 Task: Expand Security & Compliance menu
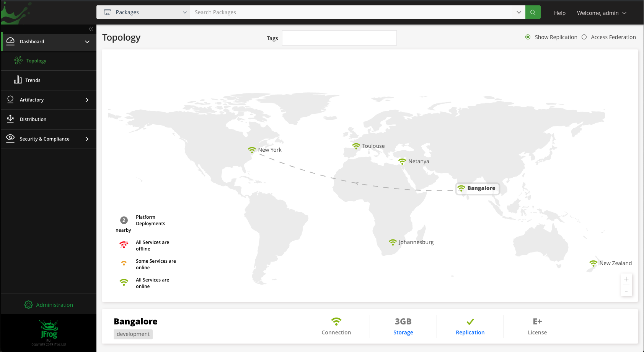[x=49, y=139]
